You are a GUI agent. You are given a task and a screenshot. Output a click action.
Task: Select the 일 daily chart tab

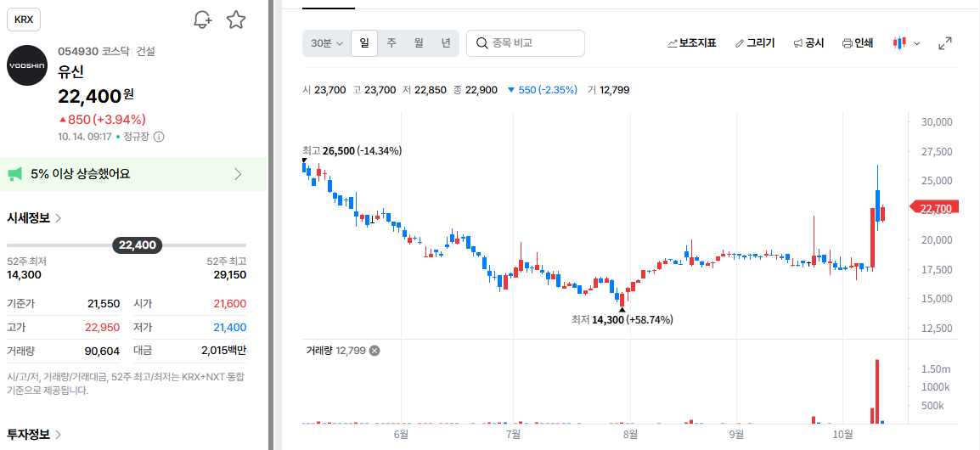(364, 43)
